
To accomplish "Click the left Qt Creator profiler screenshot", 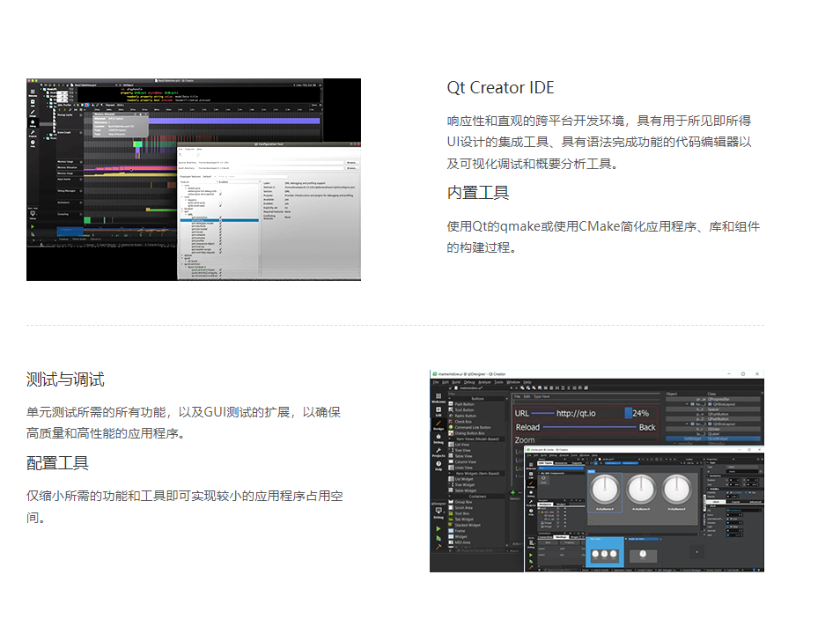I will [194, 180].
